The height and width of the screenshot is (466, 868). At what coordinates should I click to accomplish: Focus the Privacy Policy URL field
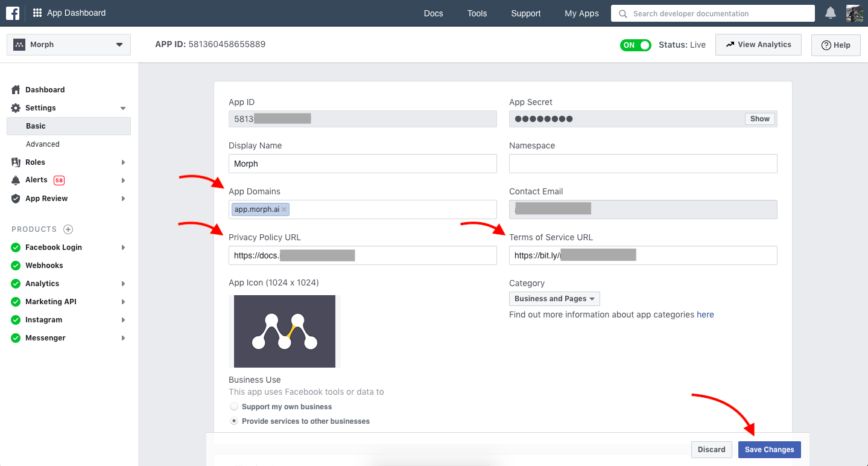click(363, 255)
